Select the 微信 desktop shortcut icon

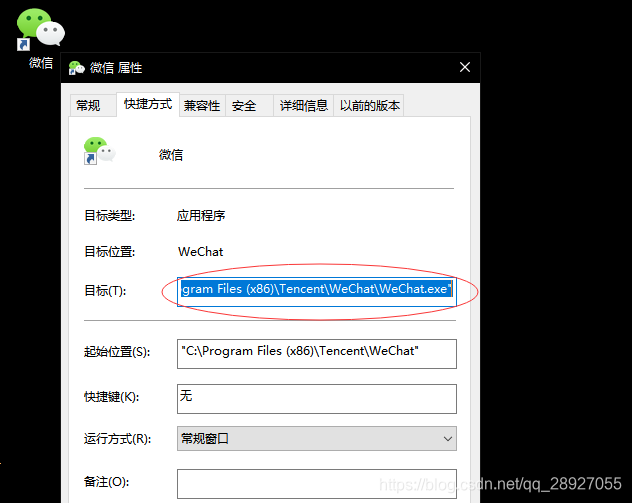tap(40, 29)
